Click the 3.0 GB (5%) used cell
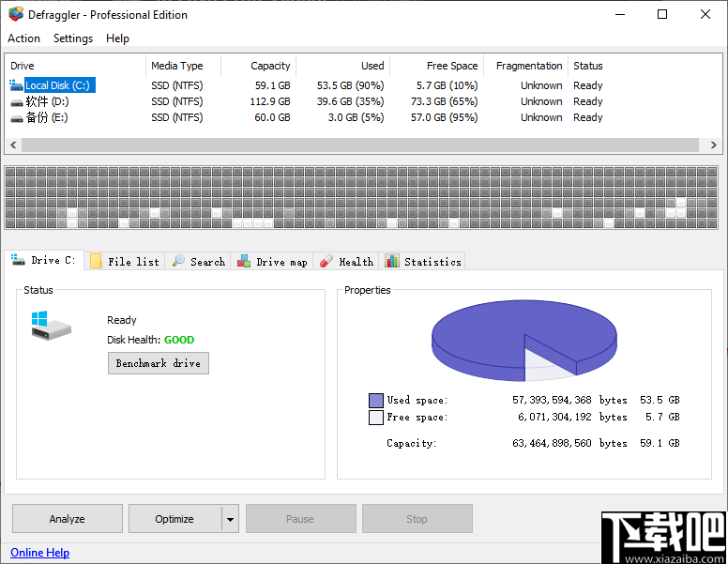 (356, 117)
